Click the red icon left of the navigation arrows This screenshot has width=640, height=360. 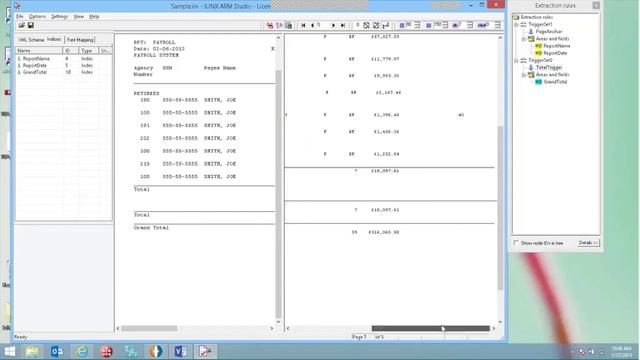coord(270,25)
